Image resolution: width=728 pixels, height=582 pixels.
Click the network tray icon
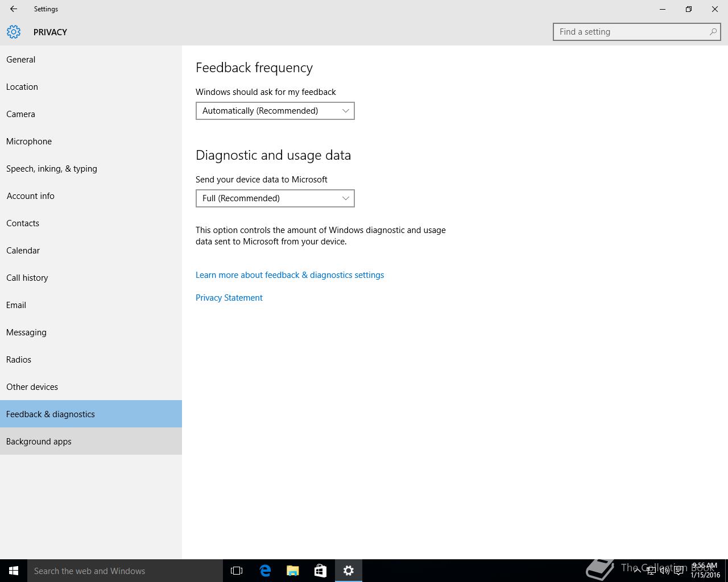(x=651, y=571)
